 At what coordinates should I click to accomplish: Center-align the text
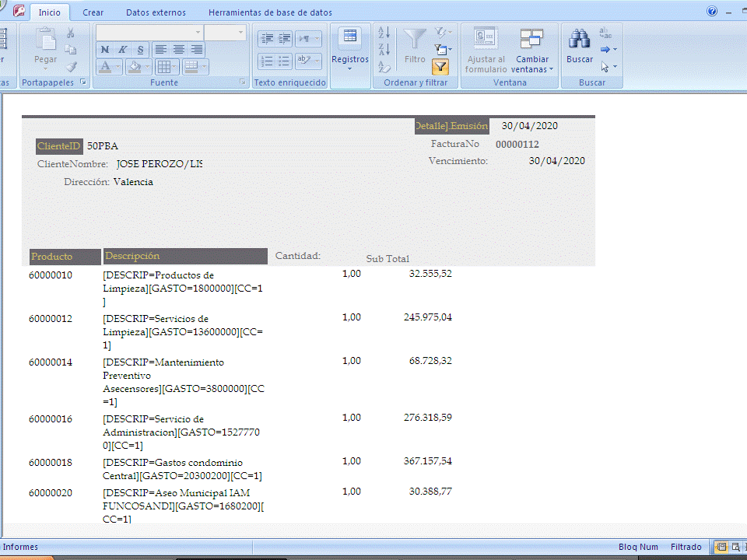tap(179, 50)
